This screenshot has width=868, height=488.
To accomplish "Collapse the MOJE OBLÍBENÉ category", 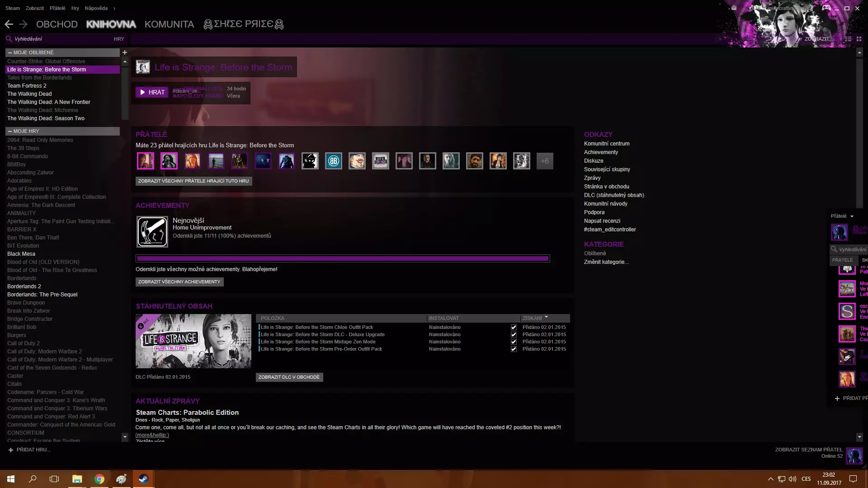I will [10, 52].
